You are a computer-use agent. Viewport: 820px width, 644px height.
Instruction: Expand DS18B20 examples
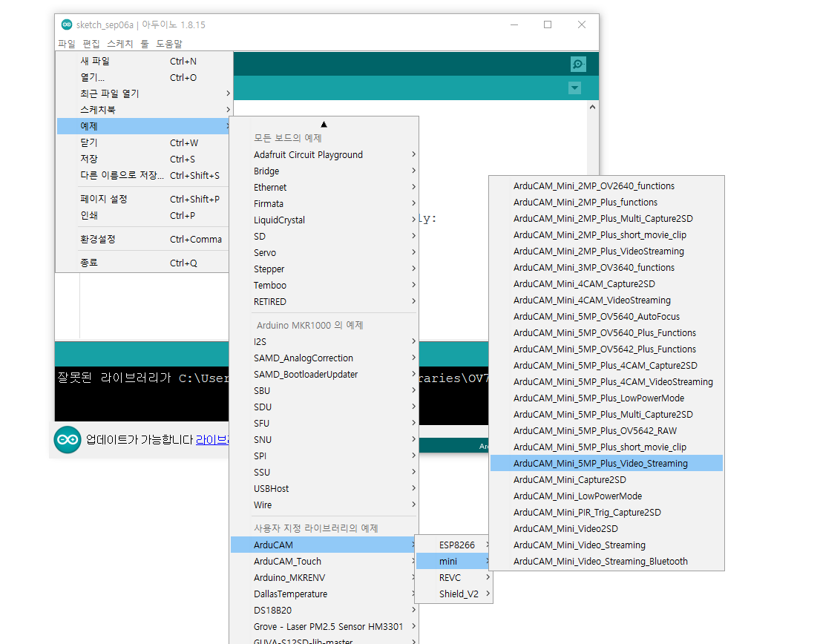click(324, 610)
